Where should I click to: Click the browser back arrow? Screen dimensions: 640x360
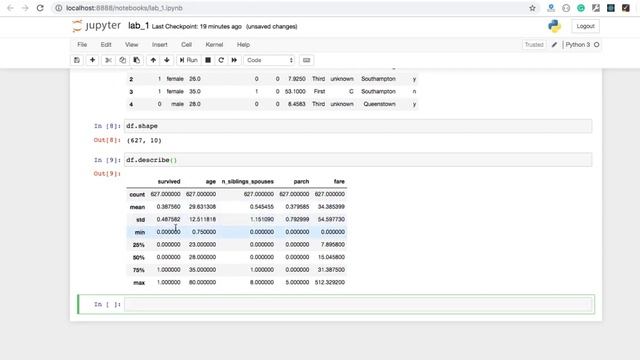[10, 8]
